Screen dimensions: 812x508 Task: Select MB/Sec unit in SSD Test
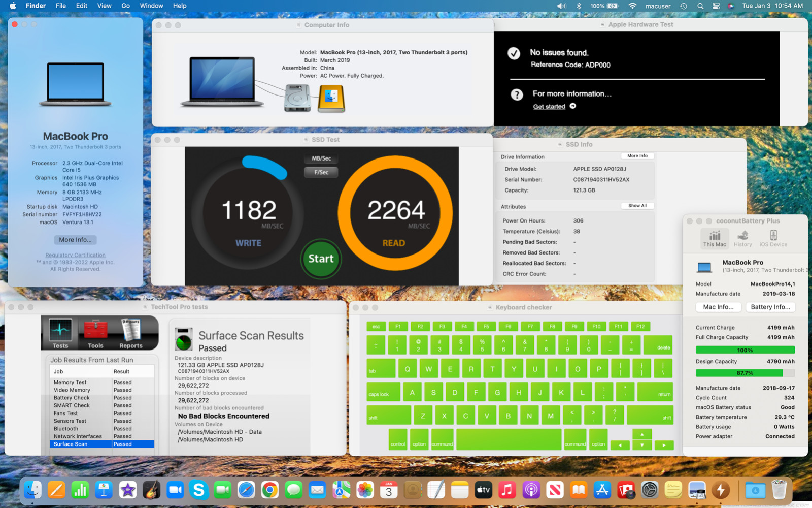coord(321,158)
